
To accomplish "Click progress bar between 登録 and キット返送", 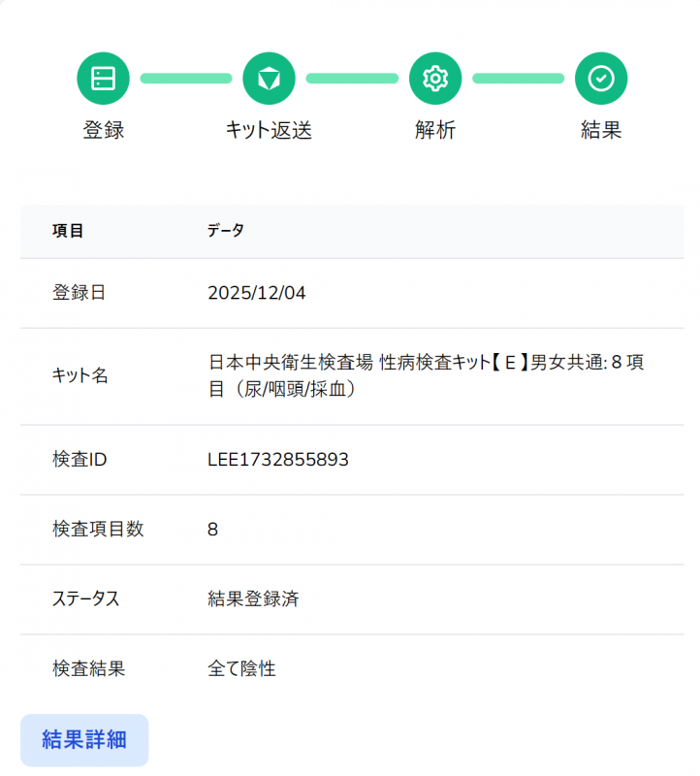I will (x=186, y=79).
